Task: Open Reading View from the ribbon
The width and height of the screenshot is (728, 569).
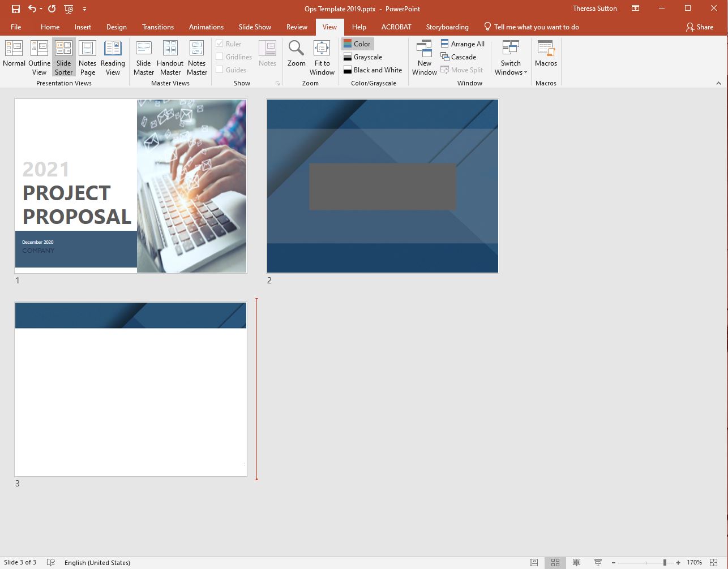Action: pyautogui.click(x=113, y=57)
